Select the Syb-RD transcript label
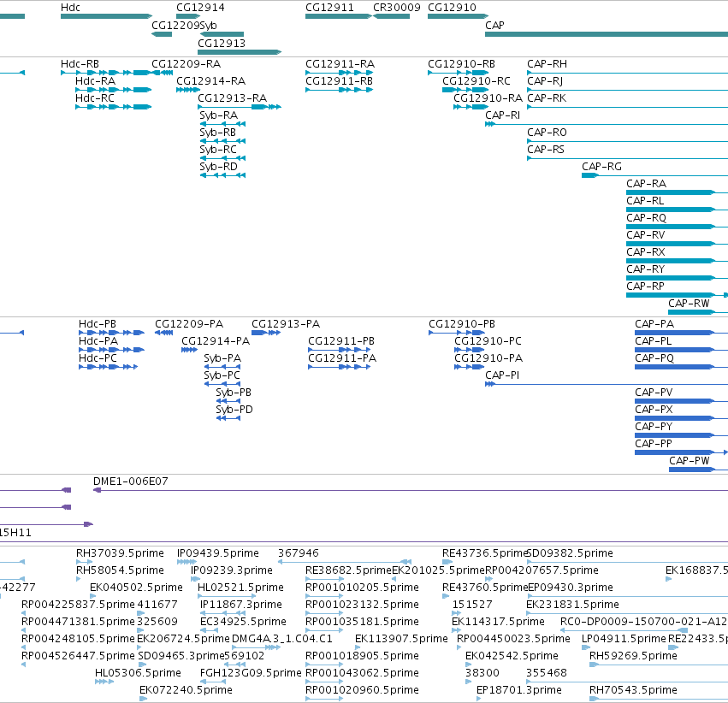Screen dimensions: 728x703 tap(219, 167)
